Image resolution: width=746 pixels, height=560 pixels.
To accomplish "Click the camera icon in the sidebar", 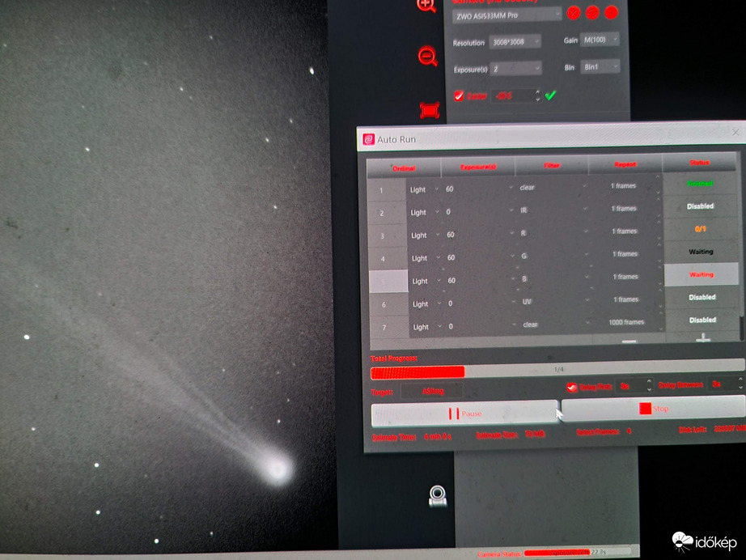I will pos(438,496).
